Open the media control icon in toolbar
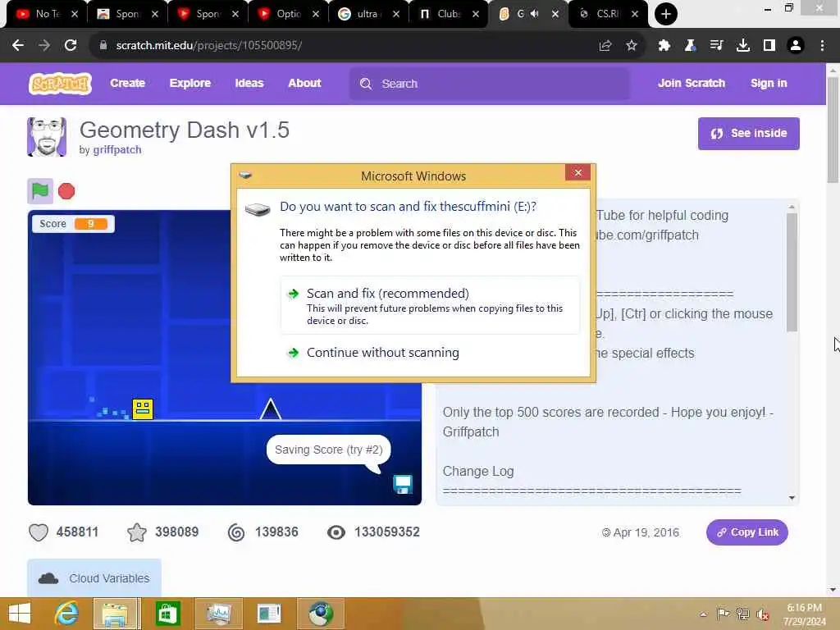This screenshot has width=840, height=630. [716, 46]
